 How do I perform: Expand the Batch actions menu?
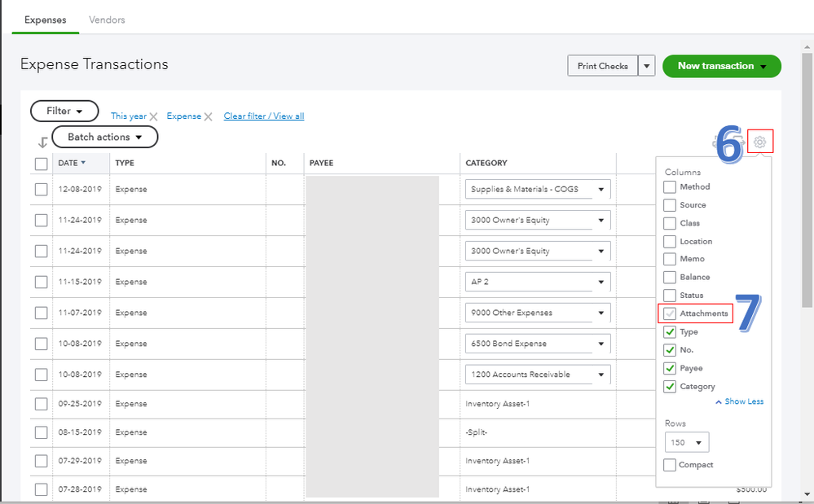(x=104, y=137)
